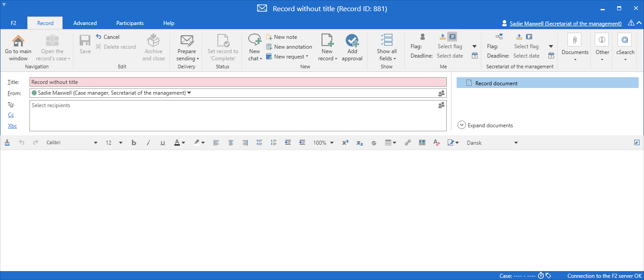Click the cSearch icon
The image size is (644, 280).
point(625,40)
